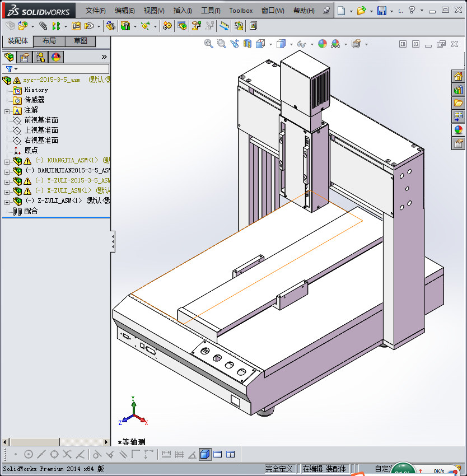Open the ConfigurationManager tab icon
Screen dimensions: 467x476
(x=40, y=57)
